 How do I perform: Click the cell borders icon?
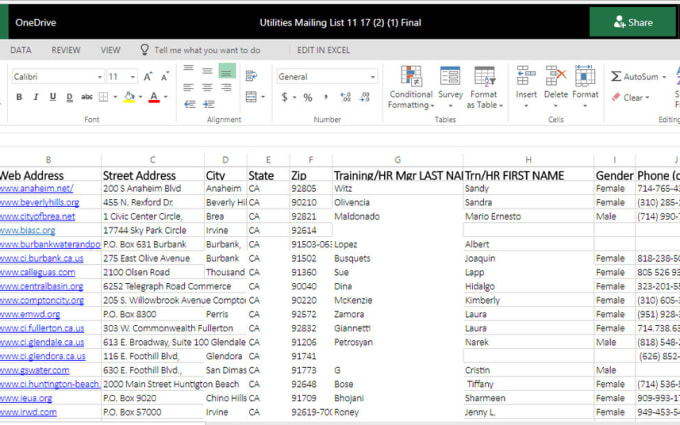coord(103,97)
